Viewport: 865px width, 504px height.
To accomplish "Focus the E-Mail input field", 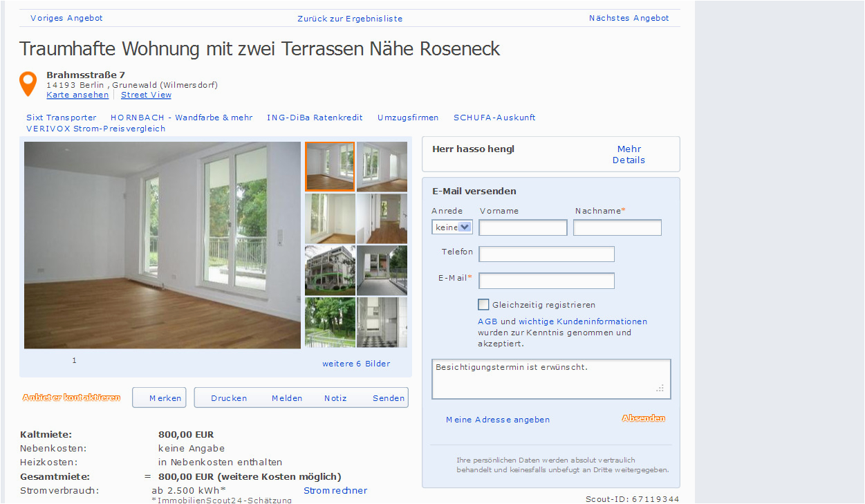I will [547, 281].
